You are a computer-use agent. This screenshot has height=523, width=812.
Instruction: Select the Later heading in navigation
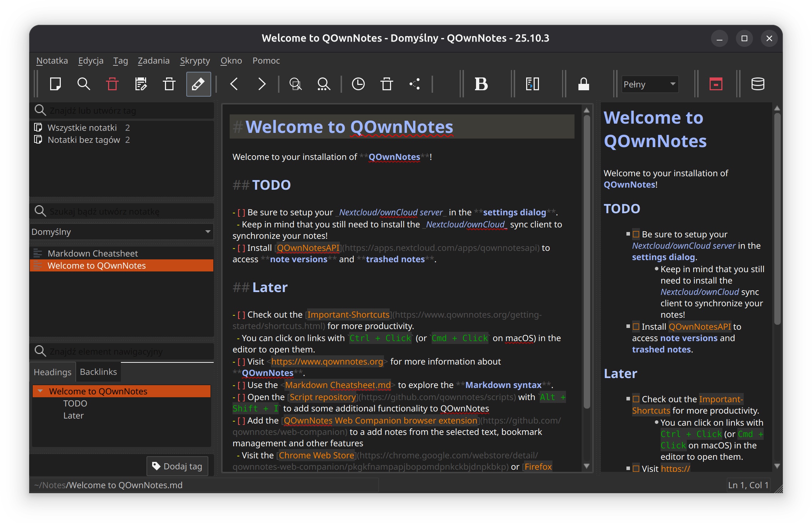(x=73, y=415)
